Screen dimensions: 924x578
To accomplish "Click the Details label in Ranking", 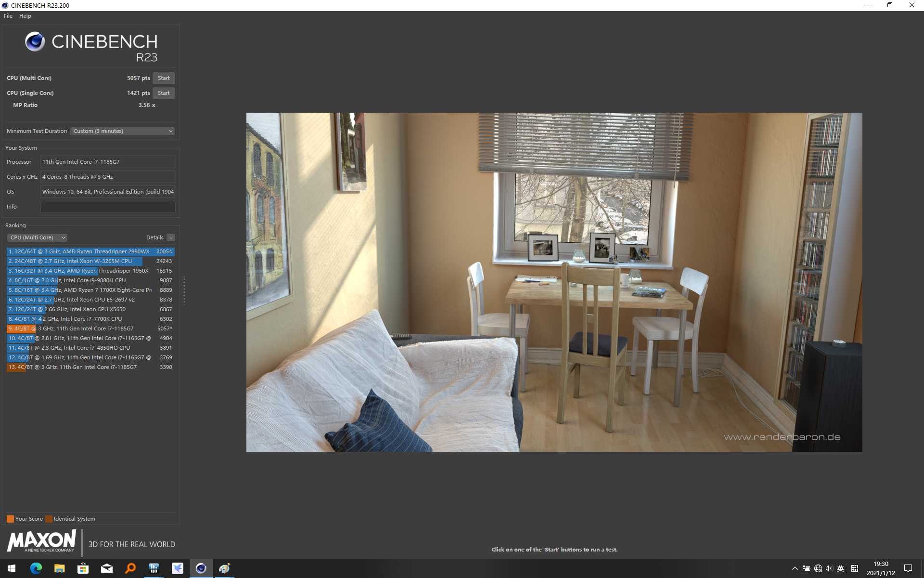I will [x=154, y=237].
